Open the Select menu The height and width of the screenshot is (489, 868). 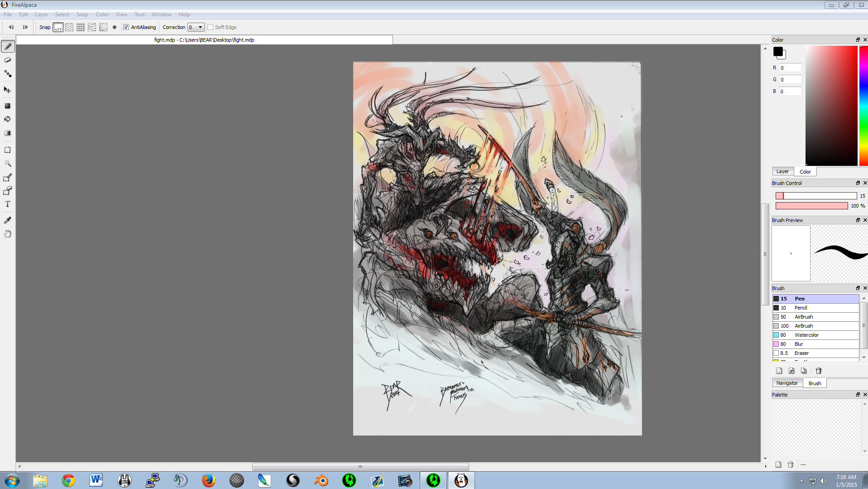pos(62,15)
